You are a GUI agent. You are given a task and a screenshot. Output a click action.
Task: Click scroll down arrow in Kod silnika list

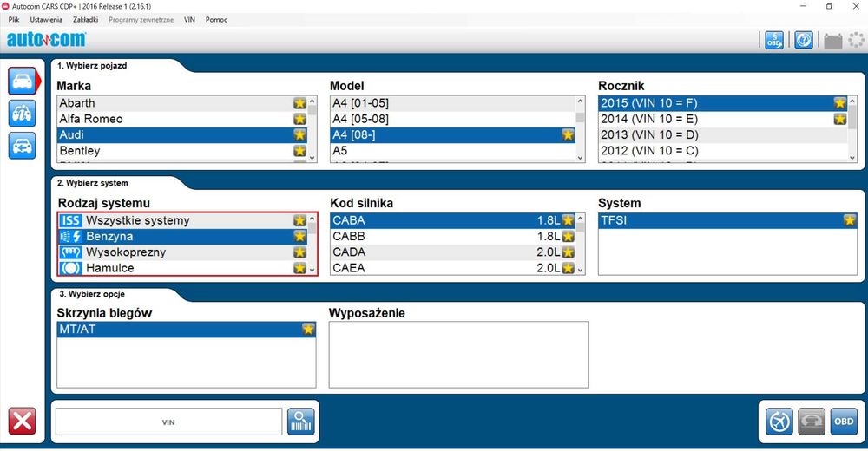(580, 270)
